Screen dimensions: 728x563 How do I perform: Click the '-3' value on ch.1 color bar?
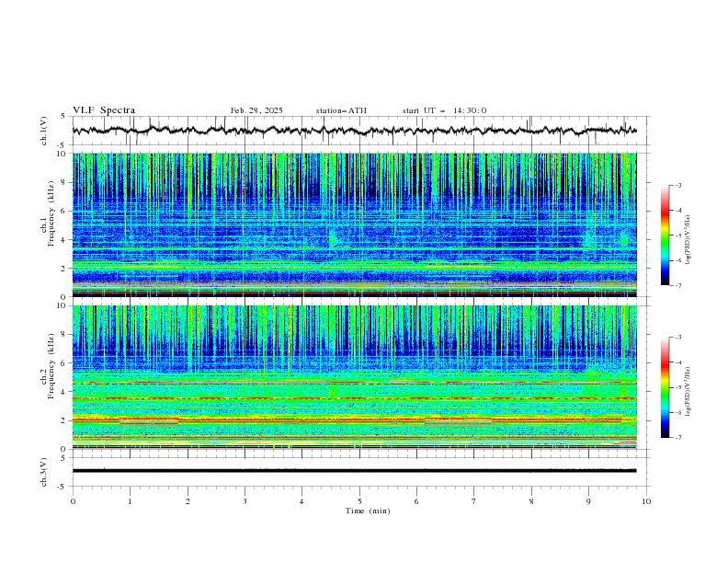(677, 185)
